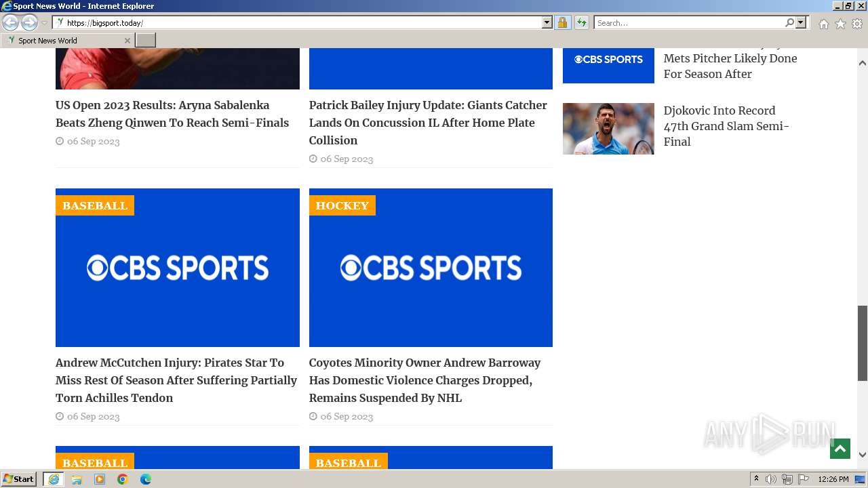868x488 pixels.
Task: Open Andrew McCutchen Injury article headline
Action: [x=176, y=380]
